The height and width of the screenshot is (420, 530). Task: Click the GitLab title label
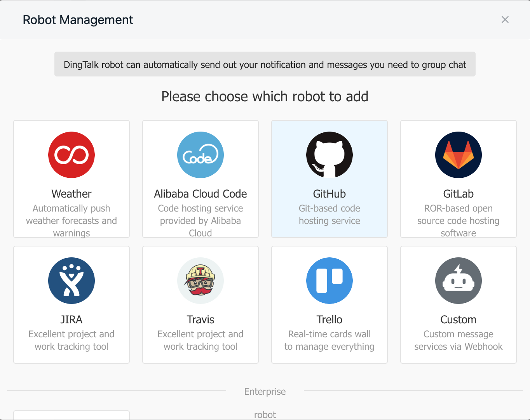click(x=459, y=194)
